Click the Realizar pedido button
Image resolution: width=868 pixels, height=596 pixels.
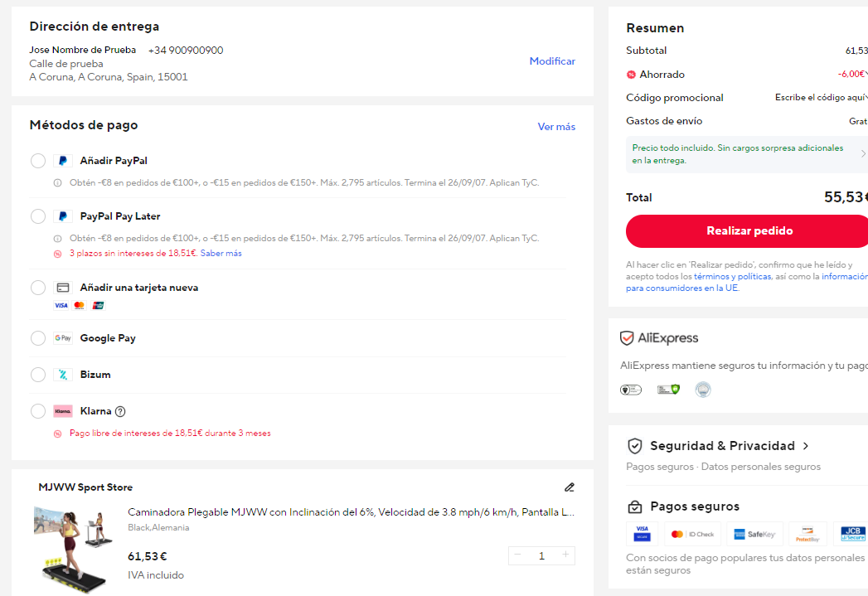point(747,230)
